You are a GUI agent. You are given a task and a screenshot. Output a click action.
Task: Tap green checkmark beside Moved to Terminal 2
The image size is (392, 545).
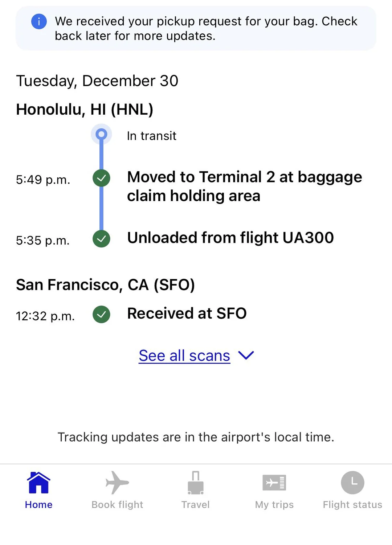click(x=101, y=178)
